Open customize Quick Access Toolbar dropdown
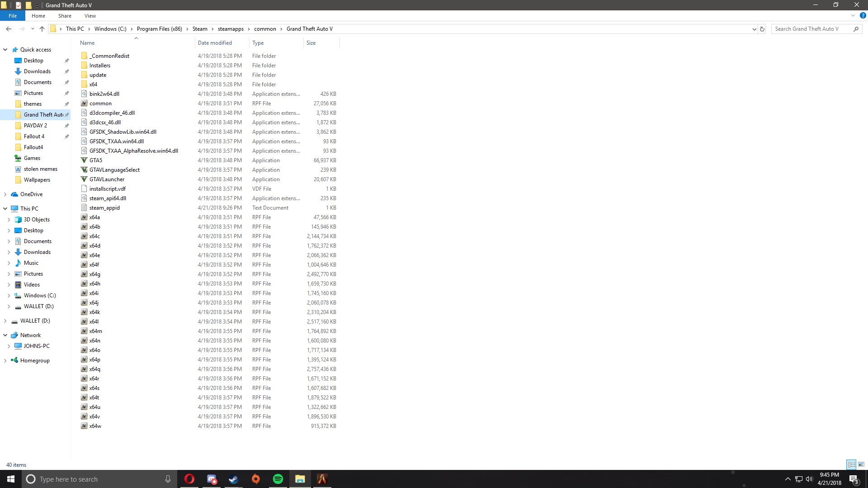This screenshot has width=868, height=488. pyautogui.click(x=37, y=5)
